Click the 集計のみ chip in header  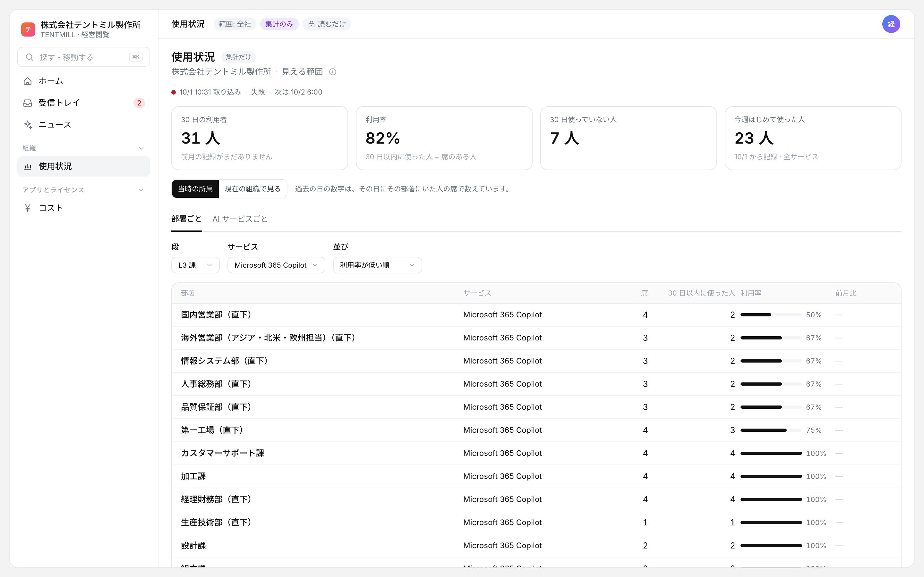tap(279, 24)
